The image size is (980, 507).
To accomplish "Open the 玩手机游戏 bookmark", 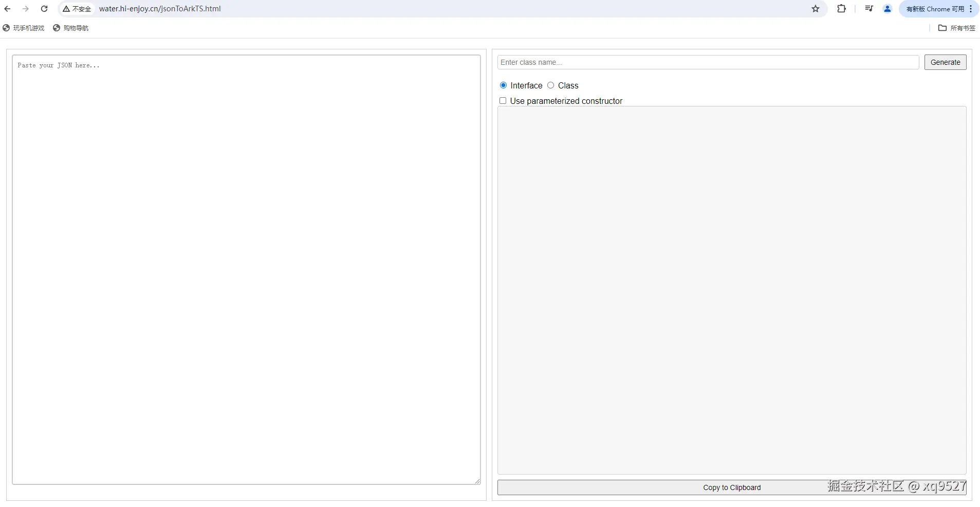I will pos(24,28).
